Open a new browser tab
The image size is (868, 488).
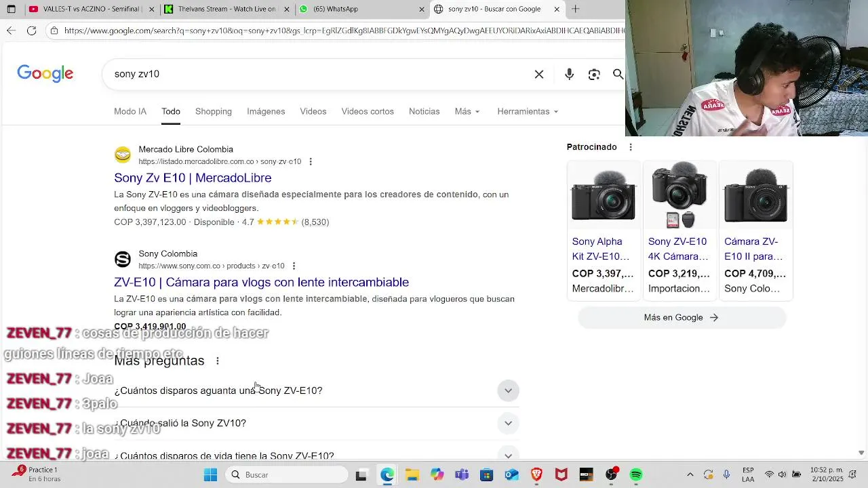[575, 9]
